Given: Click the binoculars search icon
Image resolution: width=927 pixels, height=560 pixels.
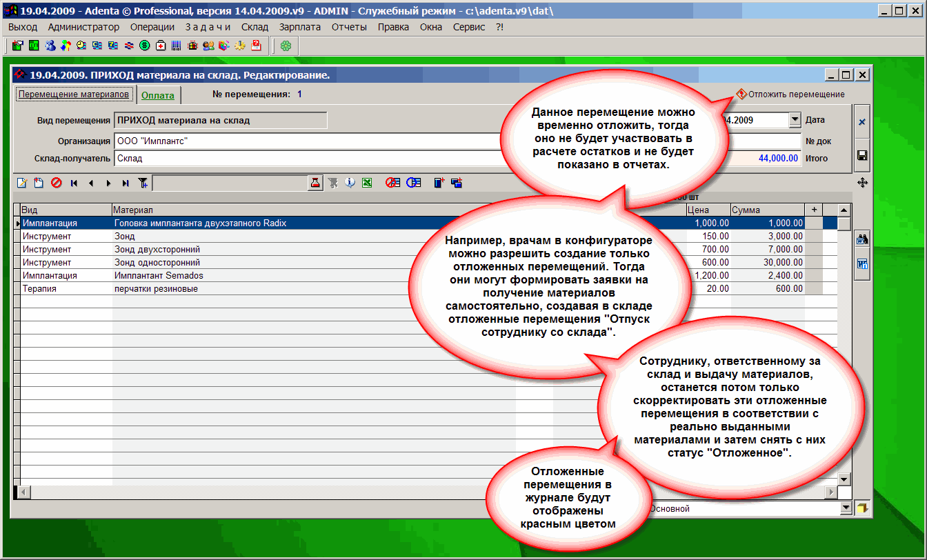Looking at the screenshot, I should [x=862, y=240].
